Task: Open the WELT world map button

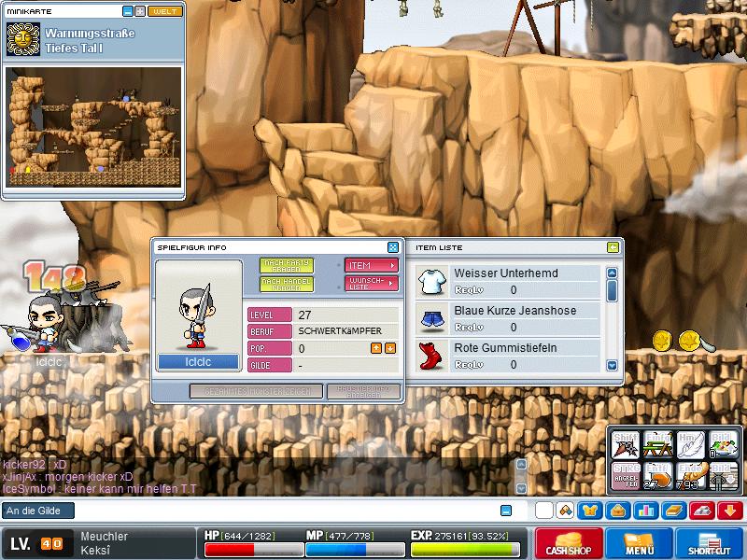Action: coord(164,11)
